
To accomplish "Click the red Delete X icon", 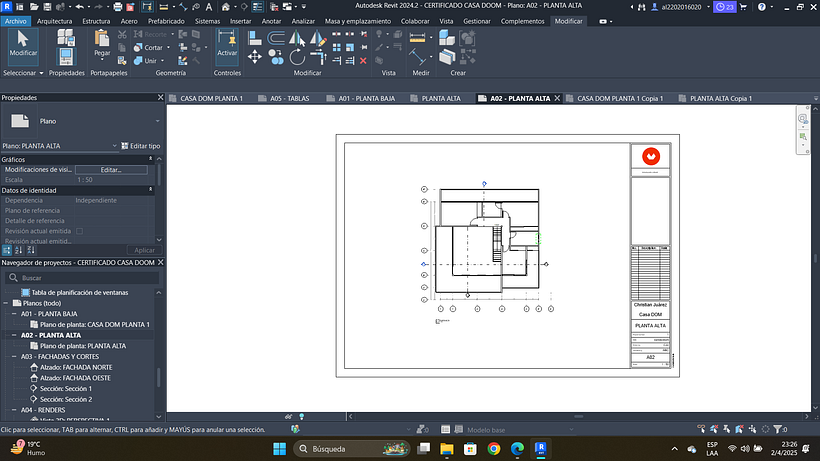I will point(363,61).
